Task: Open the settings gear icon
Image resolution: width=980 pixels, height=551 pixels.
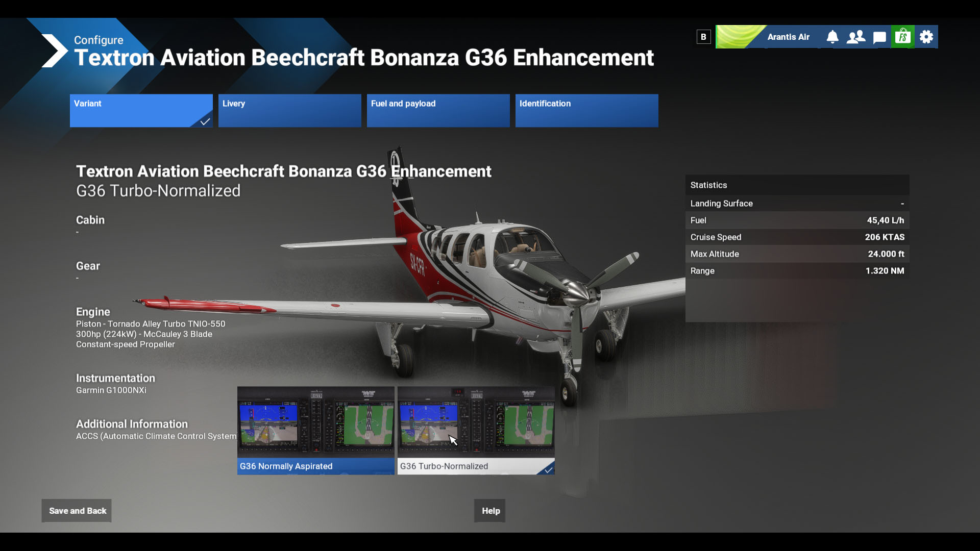Action: [926, 37]
